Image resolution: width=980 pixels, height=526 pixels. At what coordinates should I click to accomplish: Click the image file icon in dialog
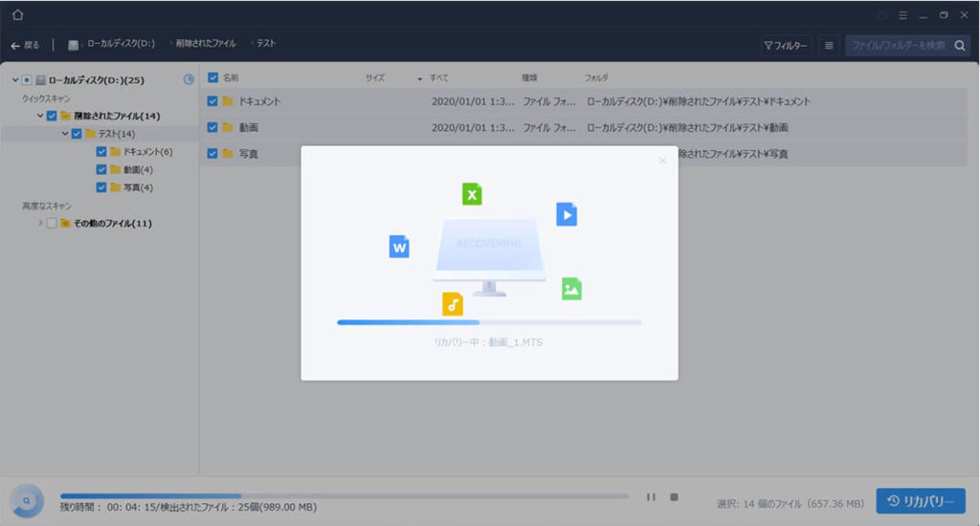(x=571, y=289)
